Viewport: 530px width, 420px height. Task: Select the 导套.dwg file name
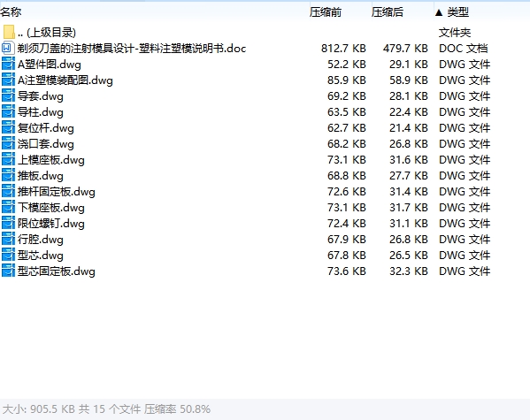(41, 96)
